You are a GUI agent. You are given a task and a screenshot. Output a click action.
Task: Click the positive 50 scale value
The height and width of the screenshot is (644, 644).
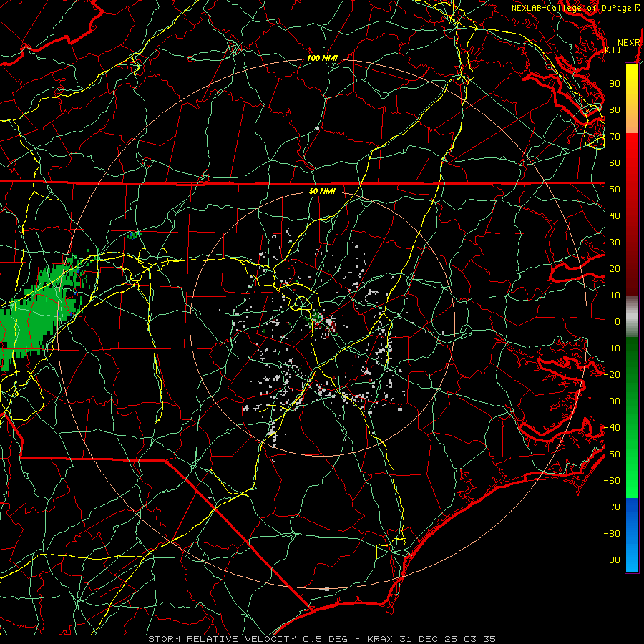pos(615,190)
